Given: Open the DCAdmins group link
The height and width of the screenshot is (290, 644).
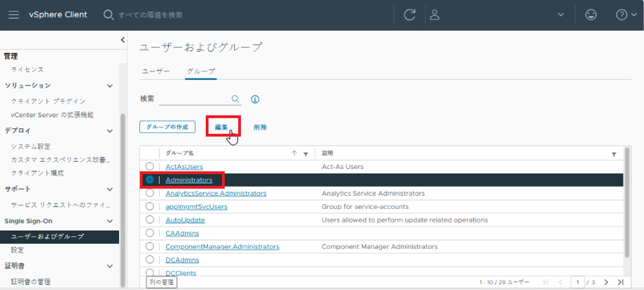Looking at the screenshot, I should 182,260.
